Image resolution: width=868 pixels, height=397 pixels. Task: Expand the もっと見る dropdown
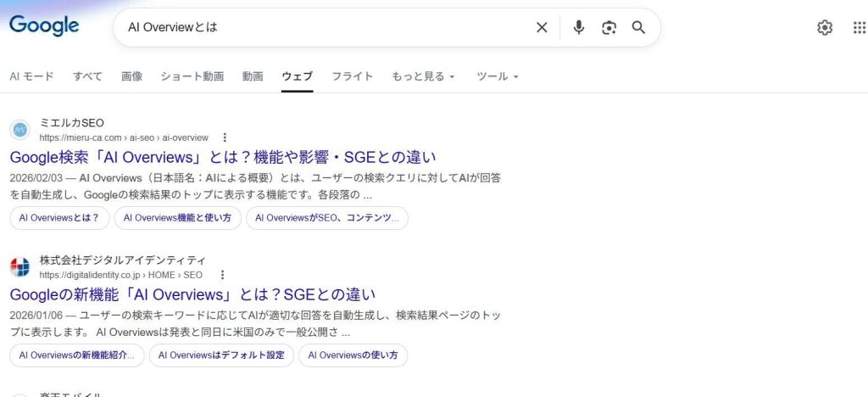[423, 76]
